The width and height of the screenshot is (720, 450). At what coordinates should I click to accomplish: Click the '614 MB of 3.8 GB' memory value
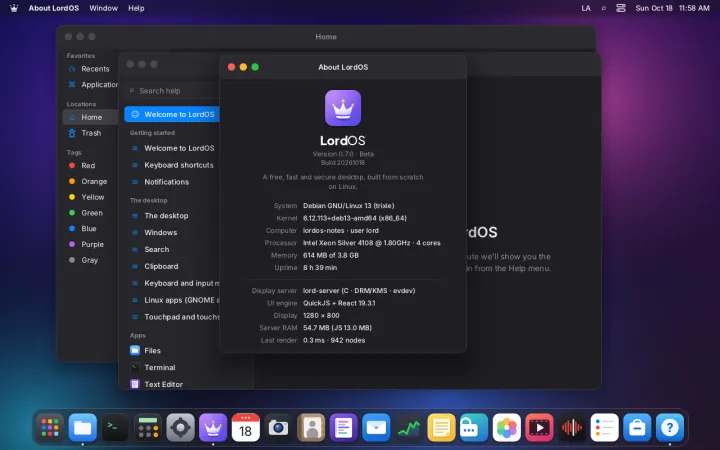331,255
